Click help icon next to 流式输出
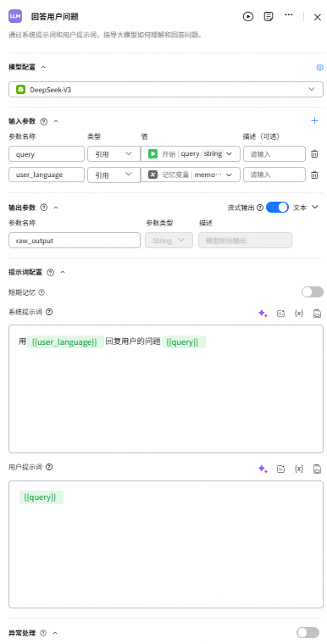Screen dimensions: 327x644 [x=260, y=208]
